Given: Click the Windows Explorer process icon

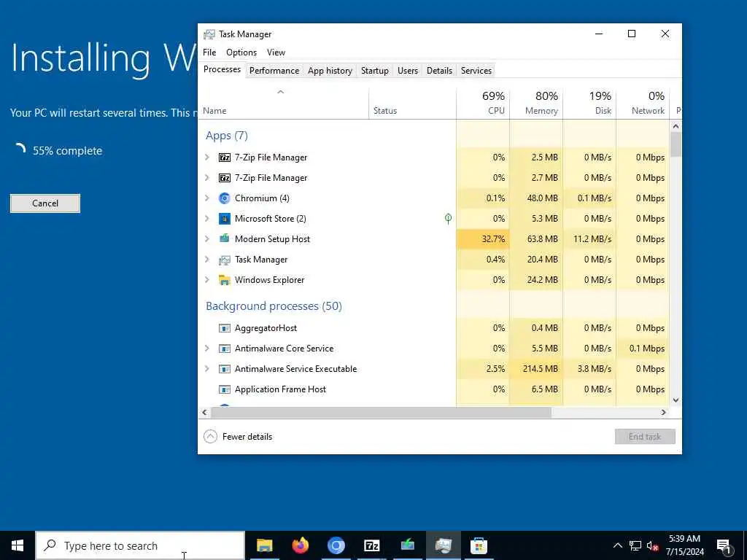Looking at the screenshot, I should click(x=225, y=280).
